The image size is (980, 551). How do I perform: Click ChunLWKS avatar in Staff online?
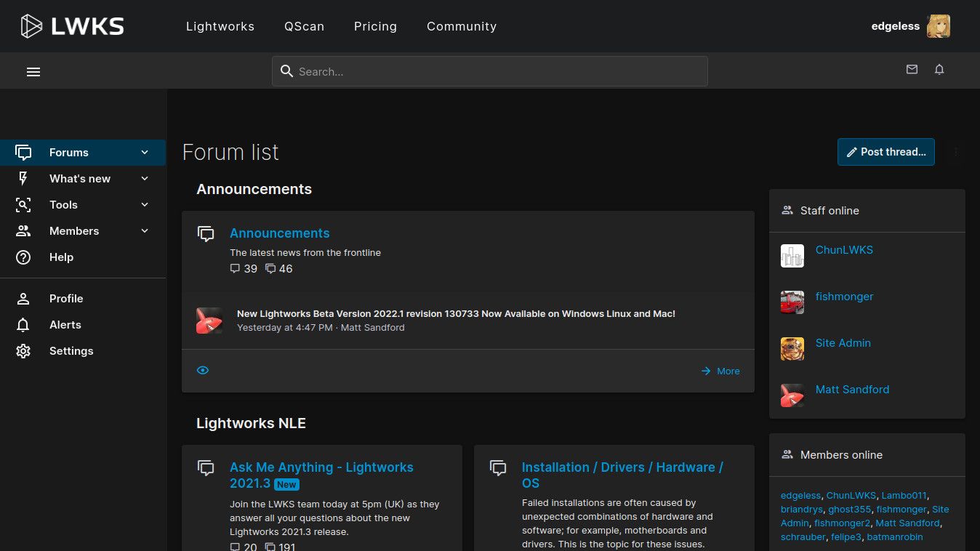(x=792, y=256)
